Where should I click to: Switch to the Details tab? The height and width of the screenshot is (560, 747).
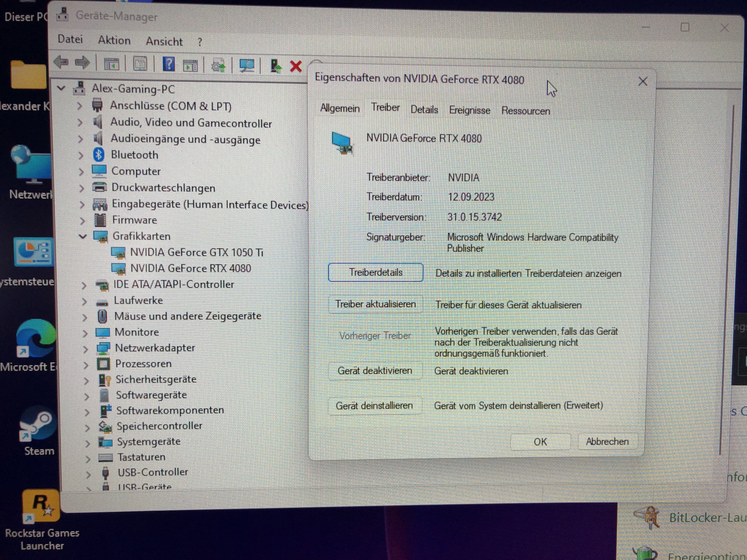424,110
